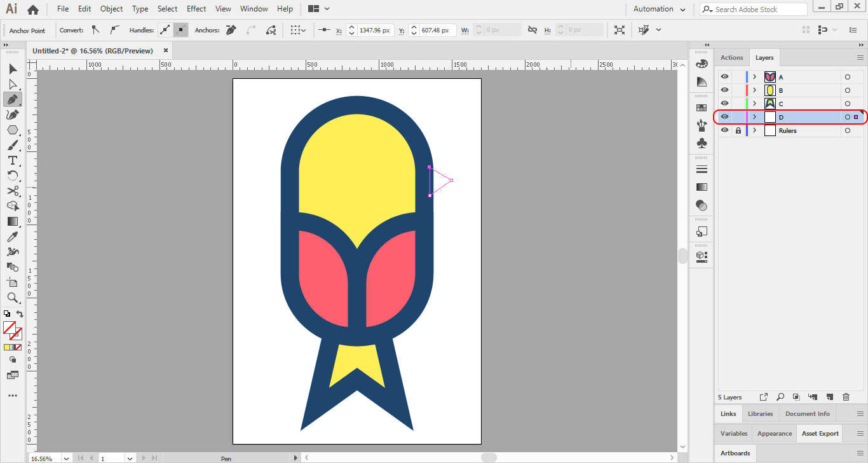Open Edit Toolbar three dots
868x463 pixels.
pyautogui.click(x=13, y=396)
